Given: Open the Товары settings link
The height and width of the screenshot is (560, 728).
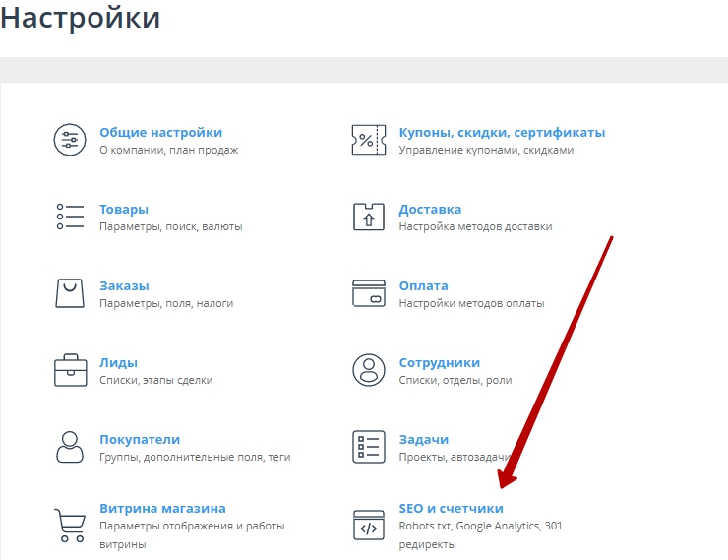Looking at the screenshot, I should click(124, 209).
